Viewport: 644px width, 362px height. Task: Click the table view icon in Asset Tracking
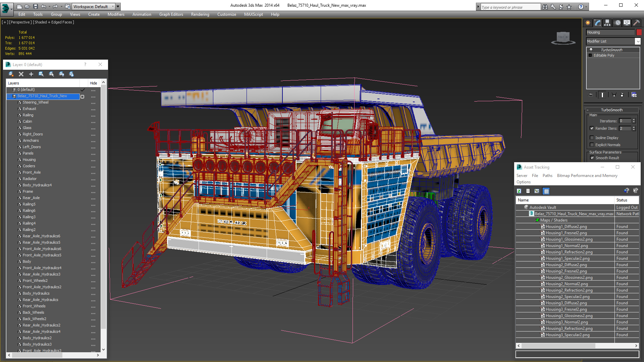(x=546, y=191)
